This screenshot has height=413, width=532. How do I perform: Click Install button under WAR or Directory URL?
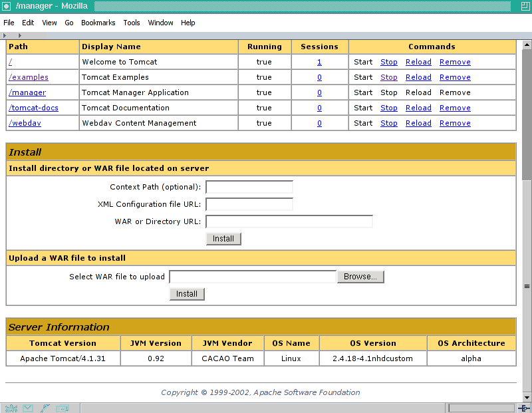223,239
